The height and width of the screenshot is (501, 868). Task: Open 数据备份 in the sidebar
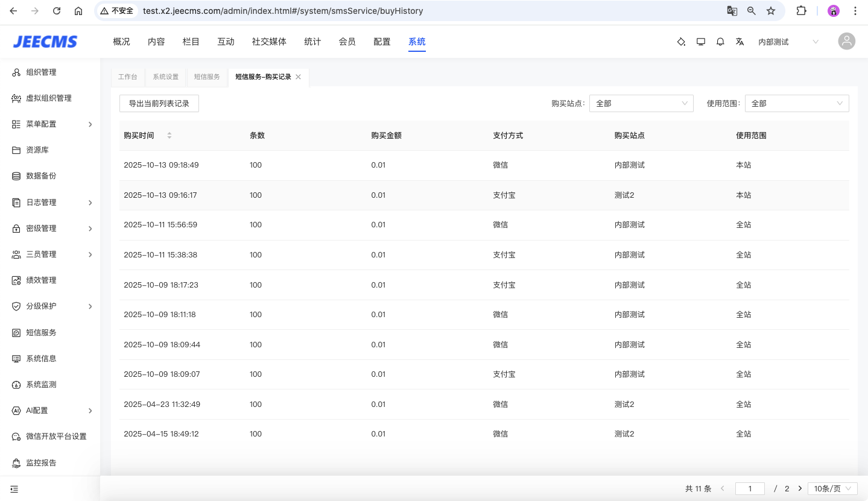[41, 176]
